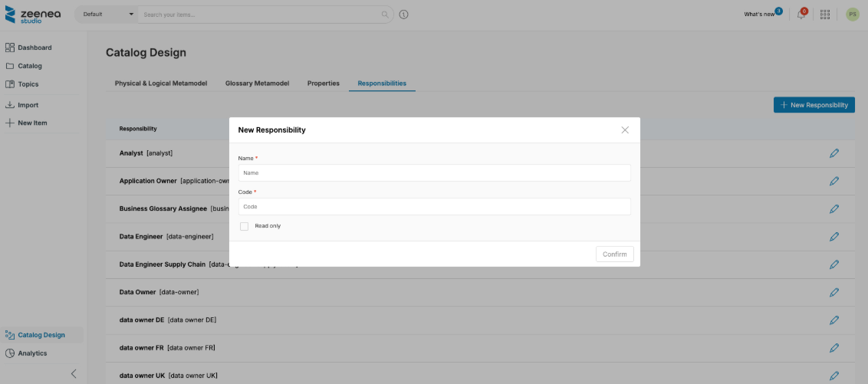The image size is (868, 384).
Task: Click the New Responsibility button
Action: coord(814,105)
